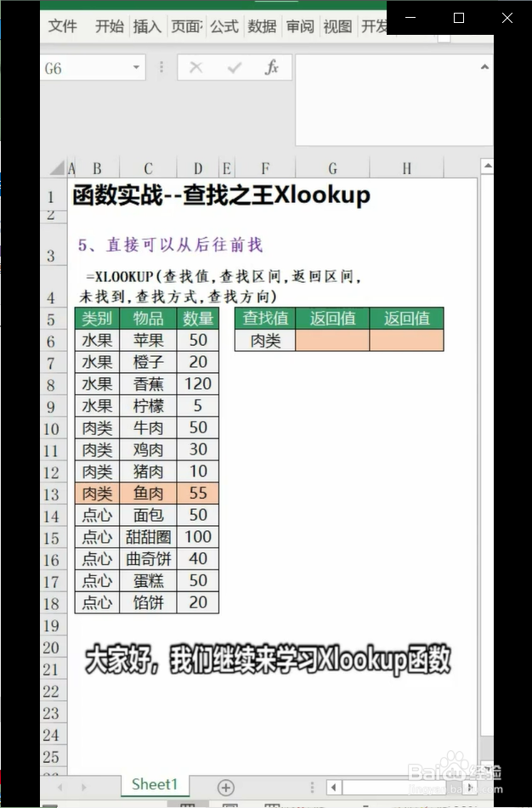Viewport: 532px width, 808px height.
Task: Click the 甜甜圈 cell
Action: point(148,537)
